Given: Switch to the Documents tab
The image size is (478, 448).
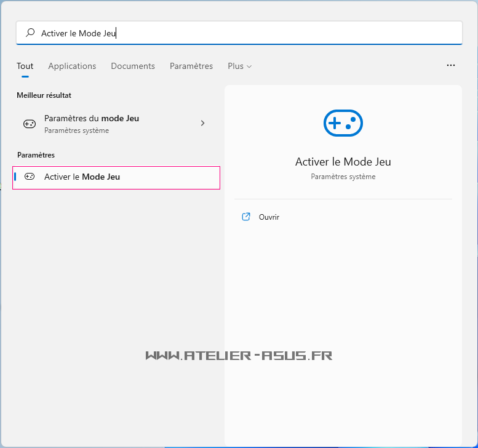Looking at the screenshot, I should 133,66.
